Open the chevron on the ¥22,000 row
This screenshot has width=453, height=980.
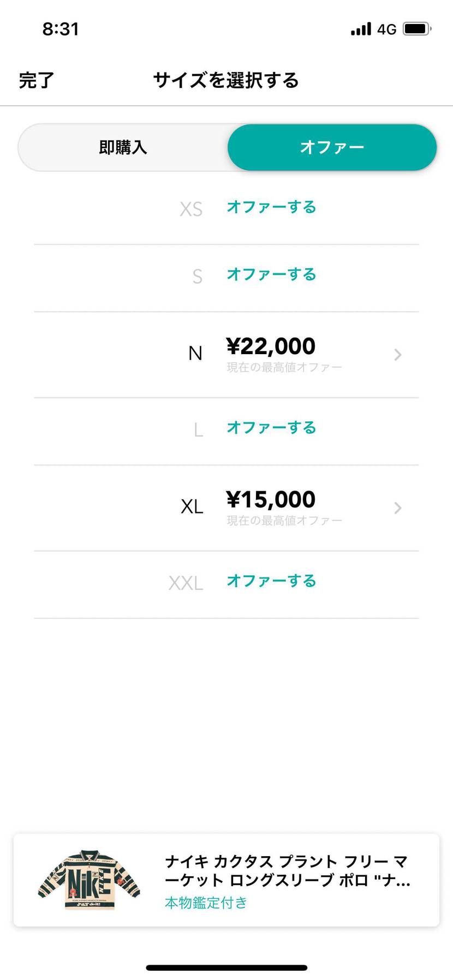tap(398, 355)
